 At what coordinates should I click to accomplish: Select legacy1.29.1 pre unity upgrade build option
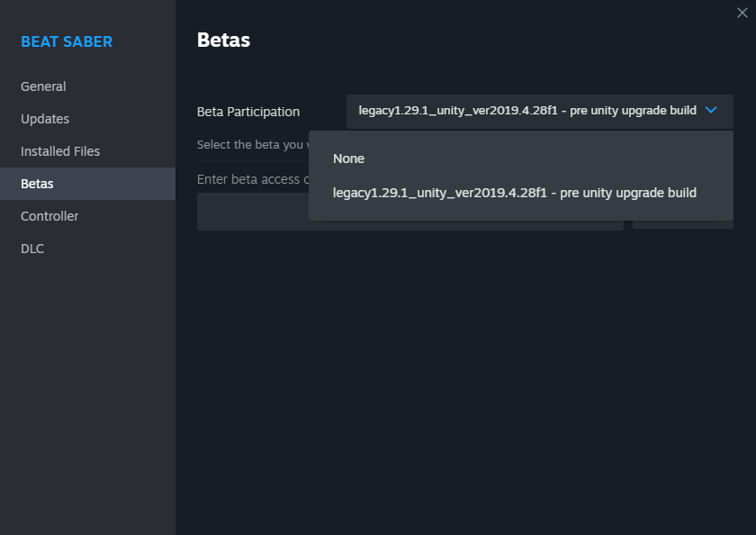[x=521, y=193]
